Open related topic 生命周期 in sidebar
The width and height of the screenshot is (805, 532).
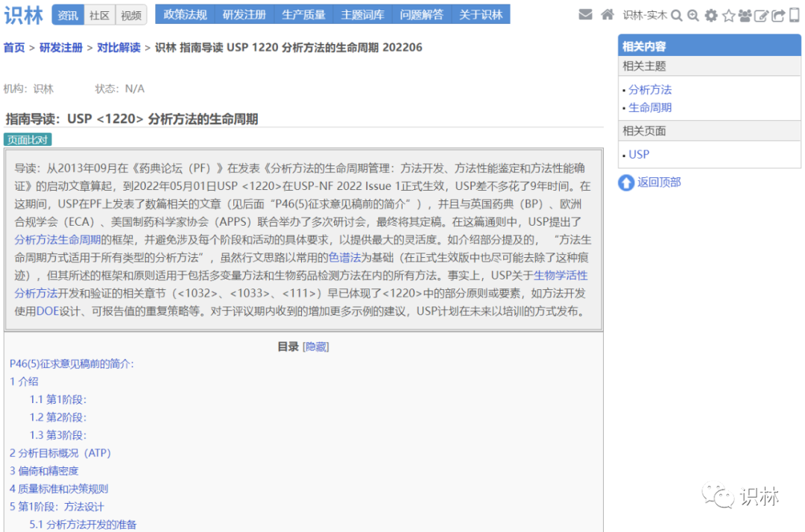point(650,108)
